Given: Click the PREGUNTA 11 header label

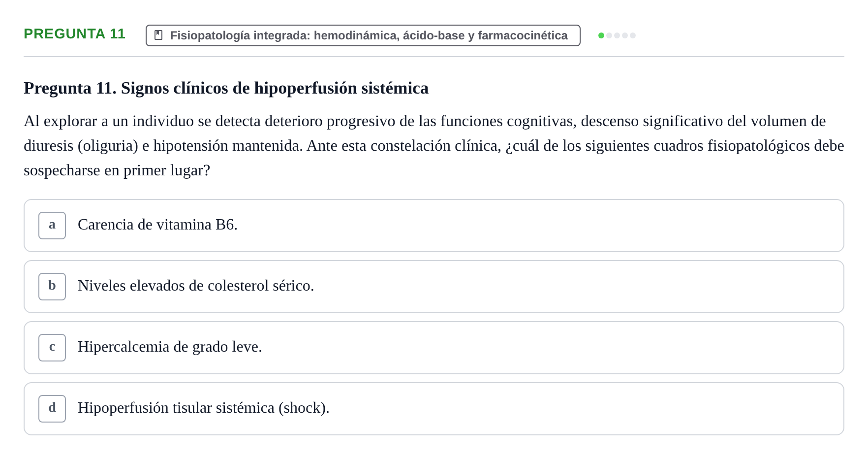Looking at the screenshot, I should (75, 34).
